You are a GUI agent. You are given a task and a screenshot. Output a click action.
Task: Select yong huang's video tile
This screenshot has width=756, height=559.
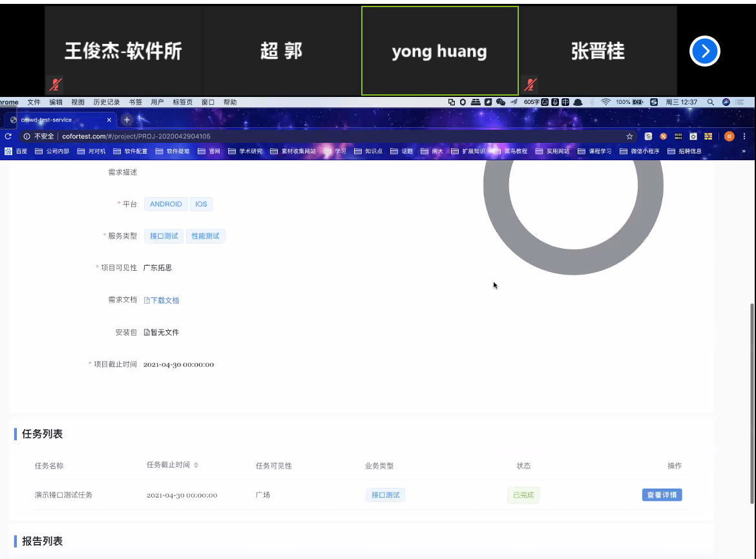439,51
